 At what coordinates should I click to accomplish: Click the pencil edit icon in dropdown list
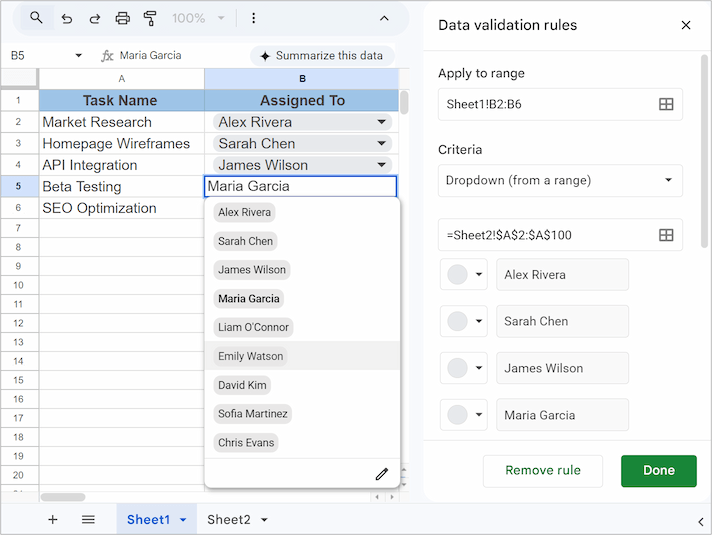(x=382, y=474)
